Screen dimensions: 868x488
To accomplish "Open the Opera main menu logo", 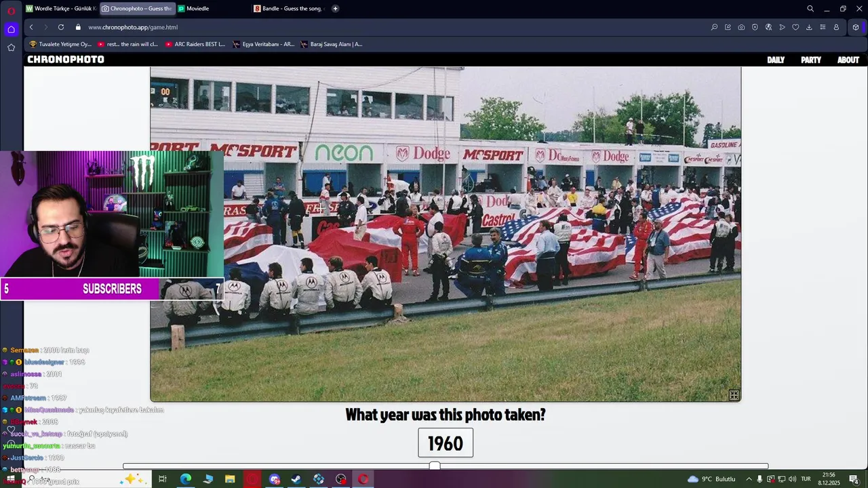I will (x=11, y=10).
